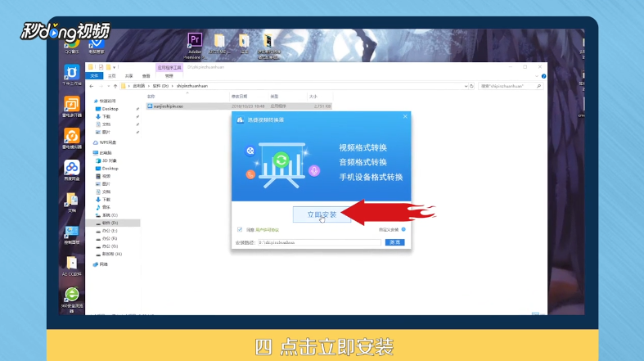Open the 控制面板 desktop icon
This screenshot has height=361, width=644.
coord(72,234)
